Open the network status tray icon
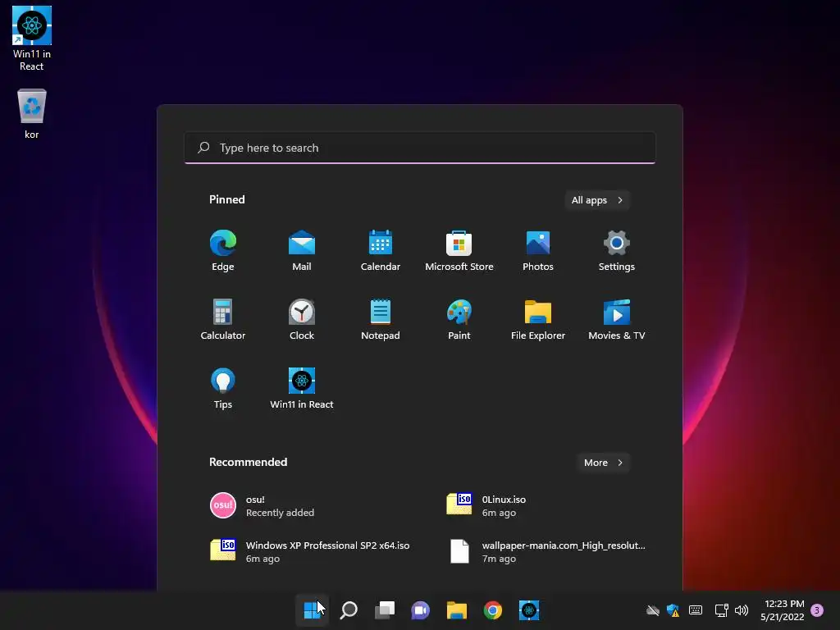840x630 pixels. pyautogui.click(x=721, y=610)
